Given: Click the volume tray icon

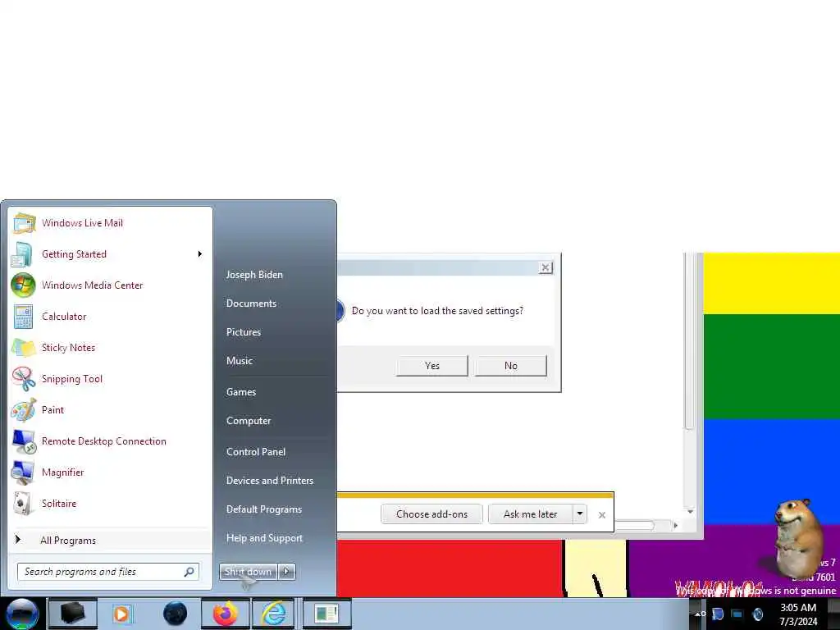Looking at the screenshot, I should (757, 614).
